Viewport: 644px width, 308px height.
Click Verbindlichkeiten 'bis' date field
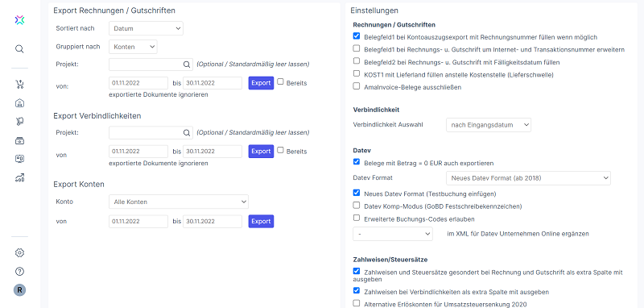(x=213, y=152)
